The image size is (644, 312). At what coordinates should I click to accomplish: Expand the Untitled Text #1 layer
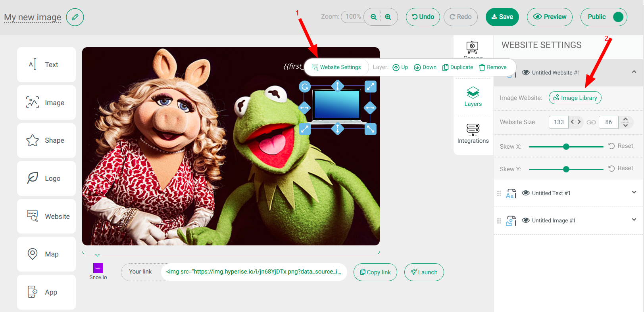coord(634,193)
